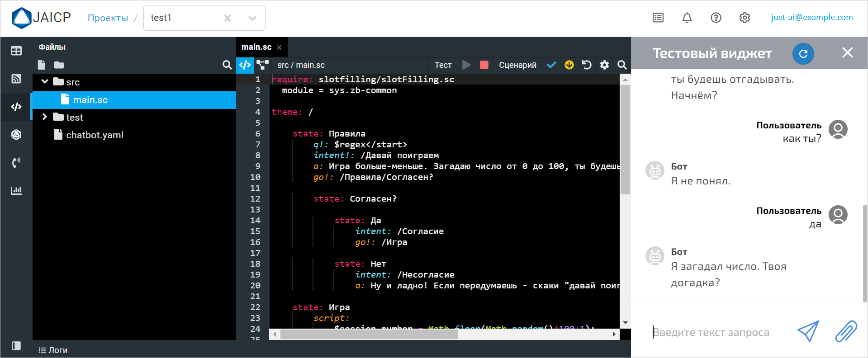The image size is (868, 358).
Task: Open the test1 project dropdown
Action: [x=252, y=18]
